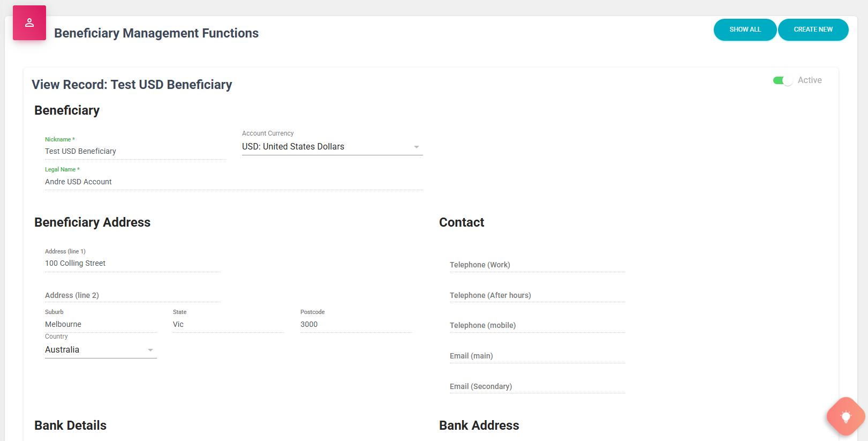The image size is (868, 441).
Task: Focus the Address line 2 field
Action: (132, 295)
